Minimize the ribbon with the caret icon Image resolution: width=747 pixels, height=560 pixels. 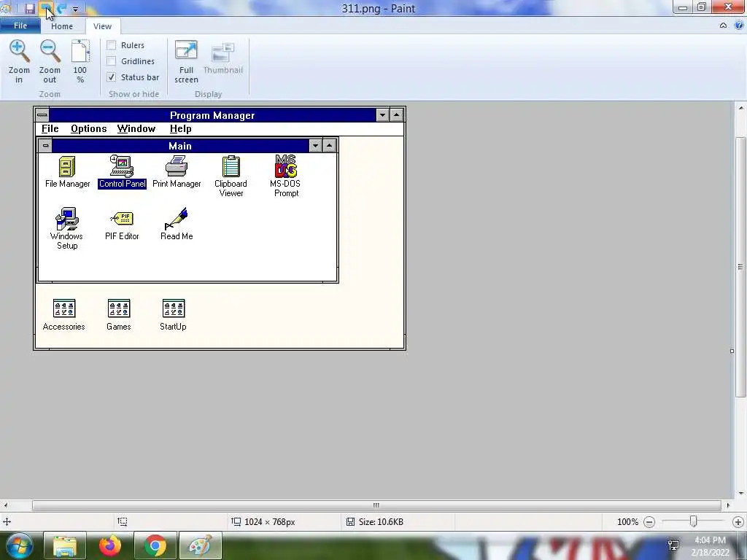[723, 26]
